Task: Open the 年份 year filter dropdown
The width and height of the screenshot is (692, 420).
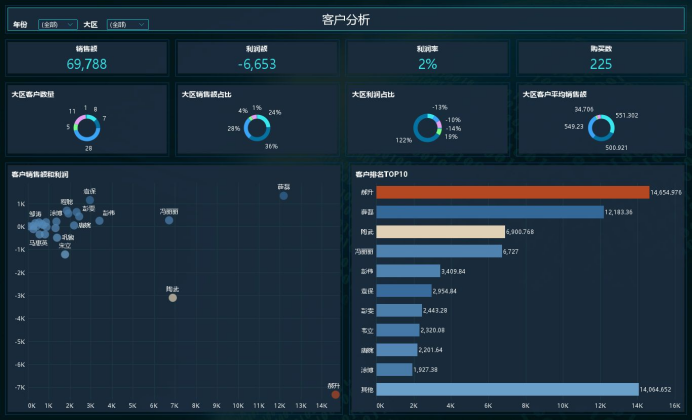Action: (57, 23)
